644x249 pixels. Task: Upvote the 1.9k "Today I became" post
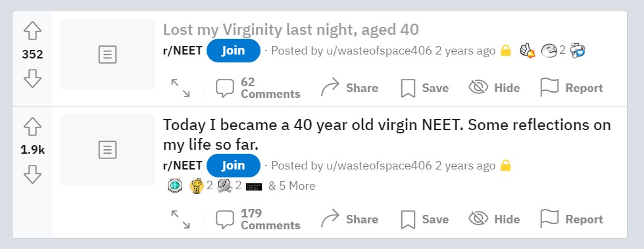pyautogui.click(x=32, y=126)
